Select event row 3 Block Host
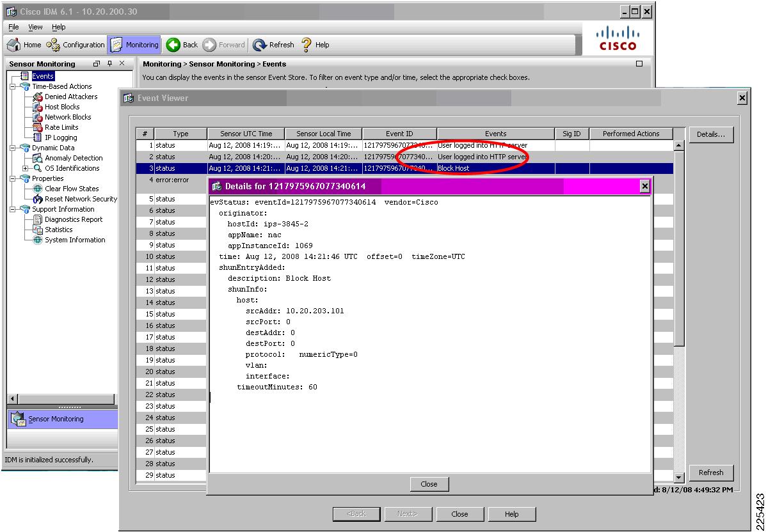The image size is (766, 532). [404, 168]
